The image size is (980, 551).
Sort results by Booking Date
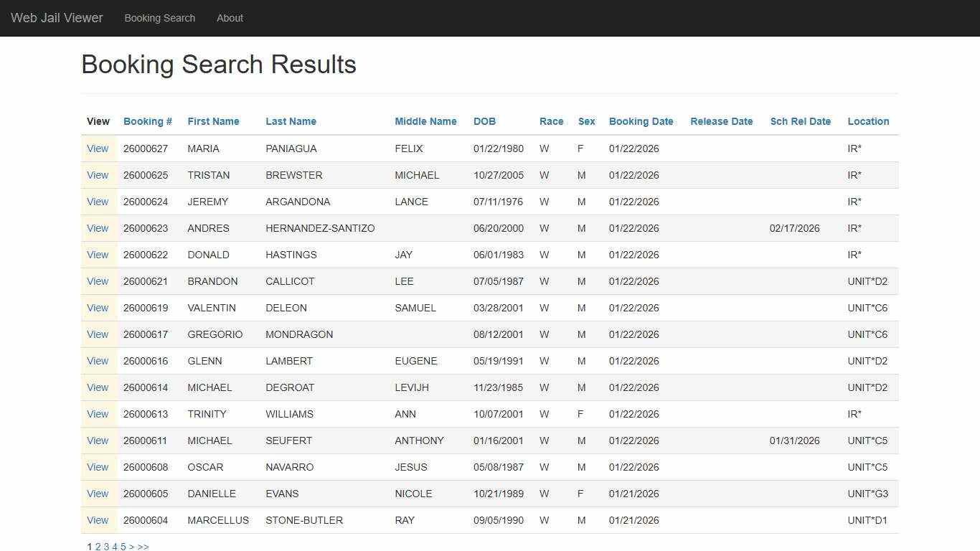(x=641, y=121)
